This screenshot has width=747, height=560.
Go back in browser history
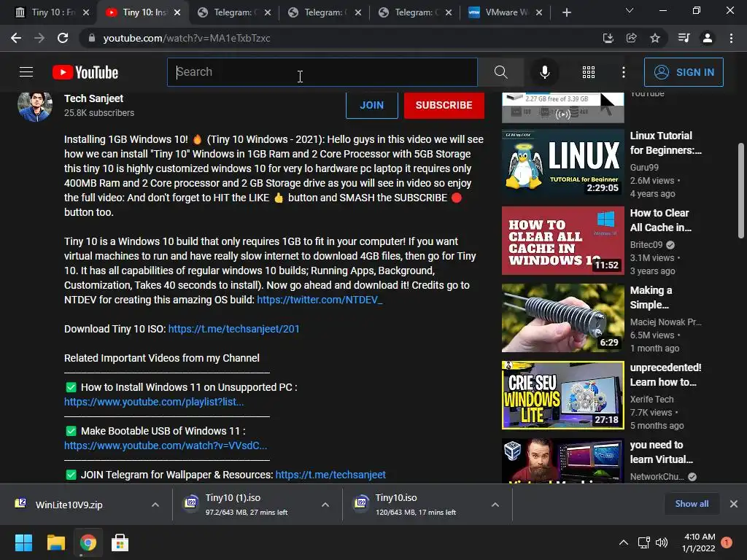click(16, 38)
